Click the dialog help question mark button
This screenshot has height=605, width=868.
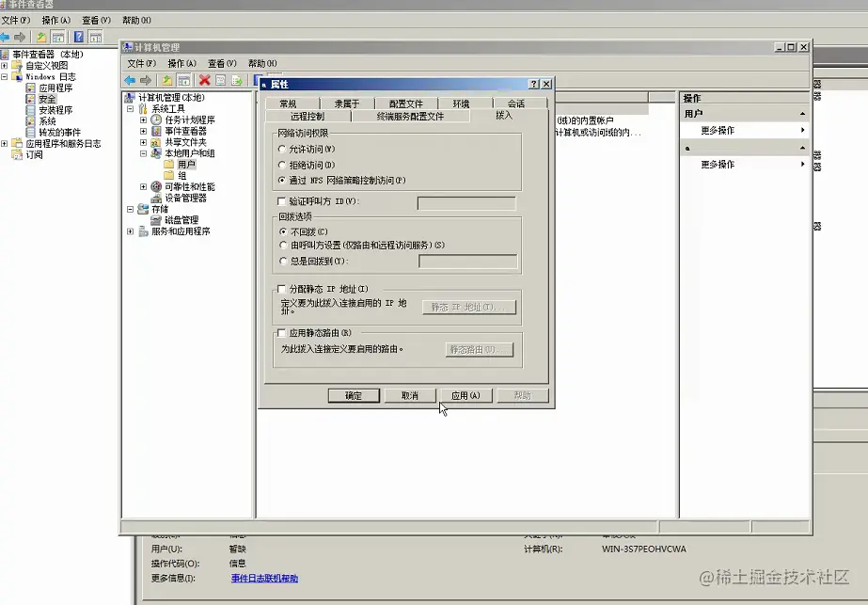coord(533,85)
